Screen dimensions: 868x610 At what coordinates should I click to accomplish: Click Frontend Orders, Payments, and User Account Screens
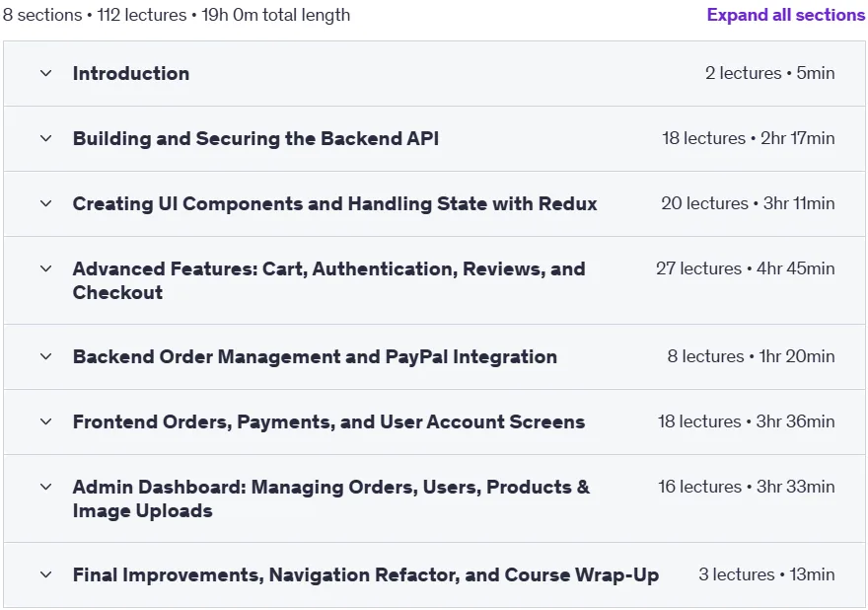click(328, 421)
